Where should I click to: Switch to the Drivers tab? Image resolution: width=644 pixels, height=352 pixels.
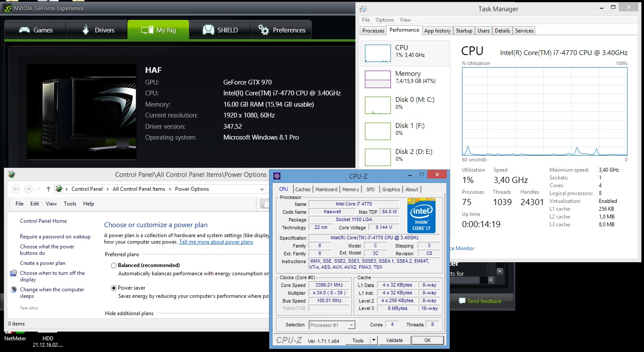coord(97,30)
